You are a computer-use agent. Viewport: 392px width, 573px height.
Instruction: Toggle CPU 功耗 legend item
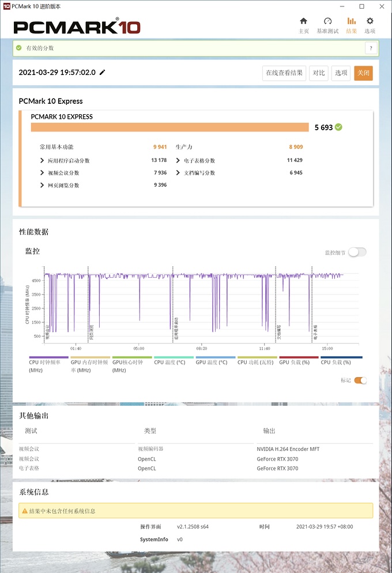pos(257,361)
